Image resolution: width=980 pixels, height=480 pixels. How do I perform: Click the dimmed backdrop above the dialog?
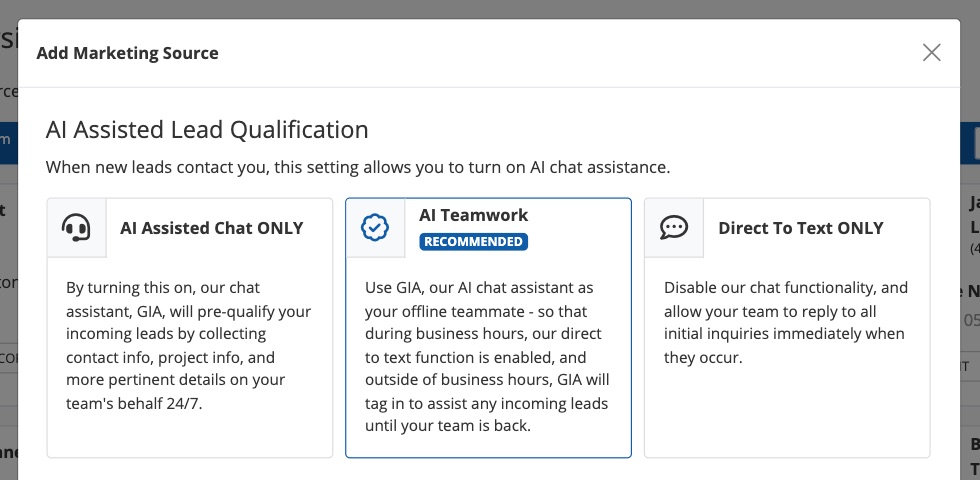click(490, 8)
